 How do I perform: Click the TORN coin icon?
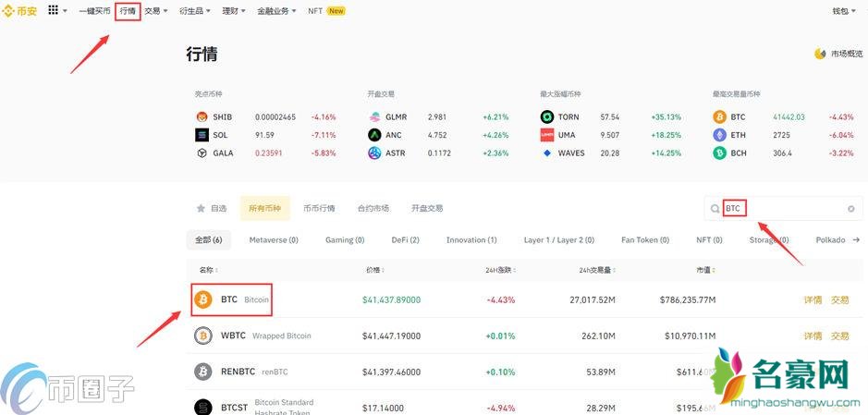click(547, 117)
